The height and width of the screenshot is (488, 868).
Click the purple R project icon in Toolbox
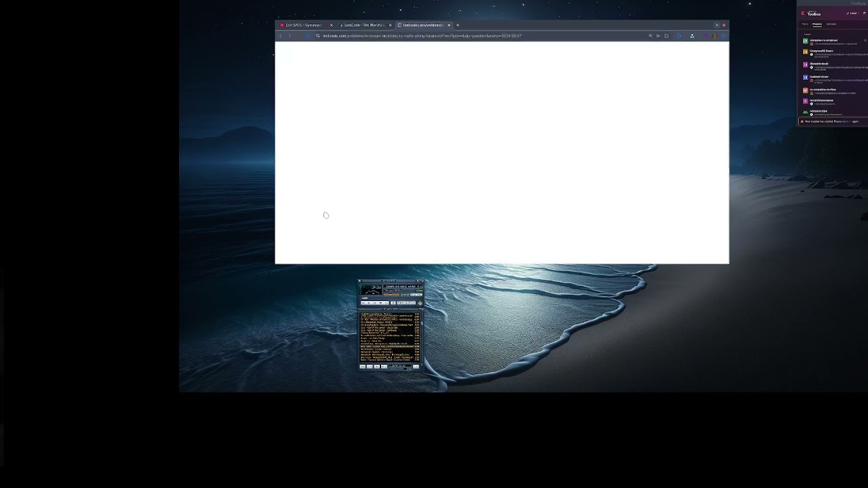[805, 101]
